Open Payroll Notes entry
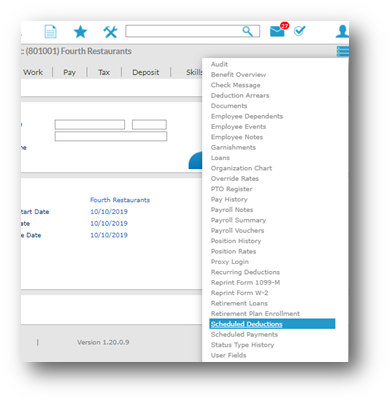This screenshot has width=391, height=404. point(232,210)
